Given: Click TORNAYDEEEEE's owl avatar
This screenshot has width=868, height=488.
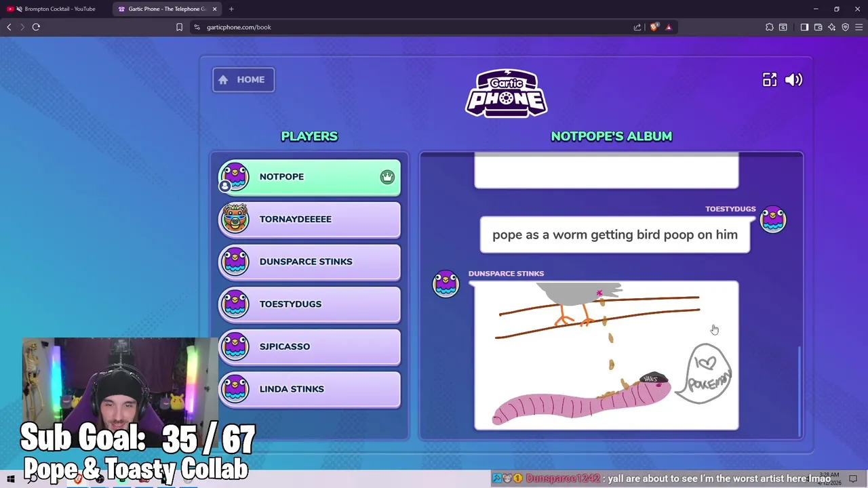Looking at the screenshot, I should coord(235,219).
